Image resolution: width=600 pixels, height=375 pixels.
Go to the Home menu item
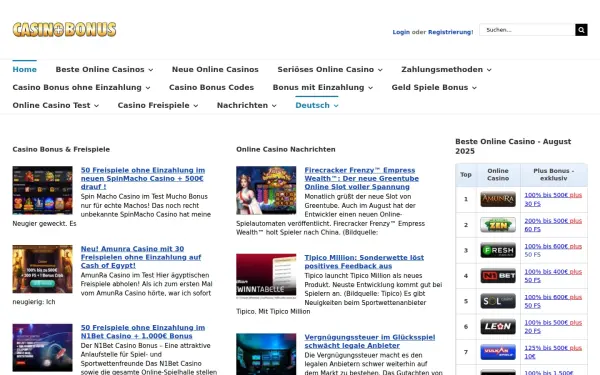coord(24,69)
